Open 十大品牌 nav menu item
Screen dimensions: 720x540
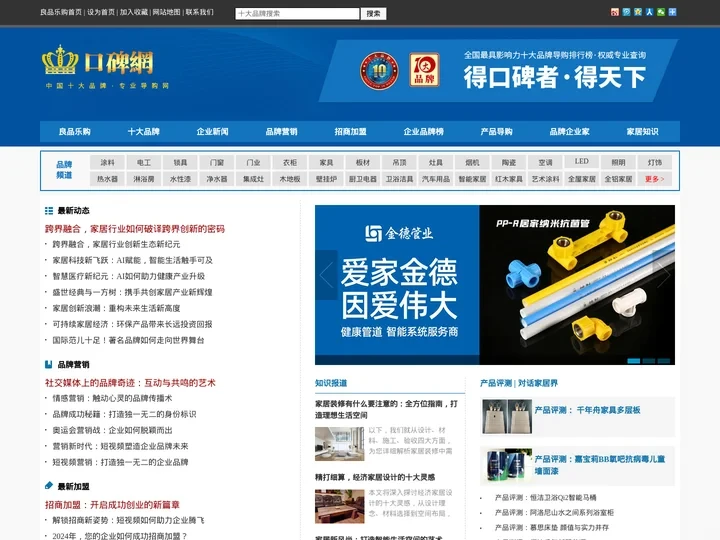click(143, 132)
